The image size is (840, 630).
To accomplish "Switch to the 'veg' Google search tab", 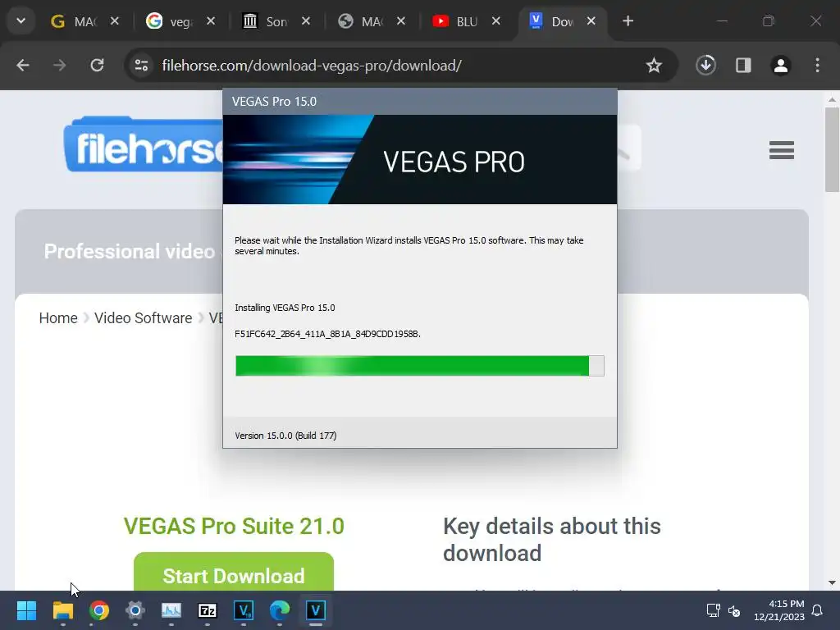I will tap(170, 21).
